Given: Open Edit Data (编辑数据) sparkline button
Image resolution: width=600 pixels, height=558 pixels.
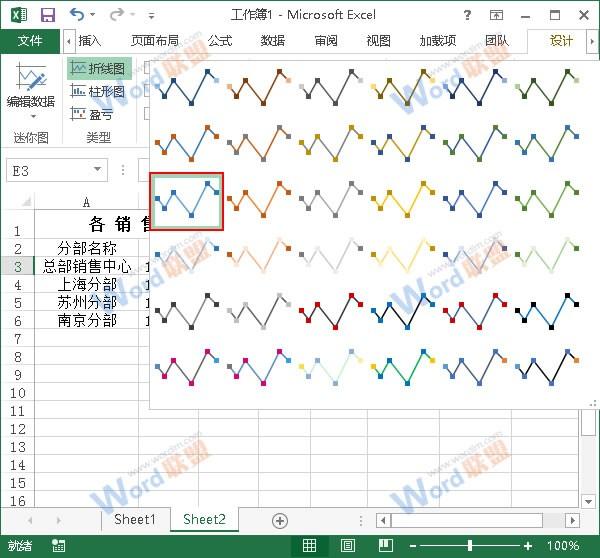Looking at the screenshot, I should pos(30,88).
